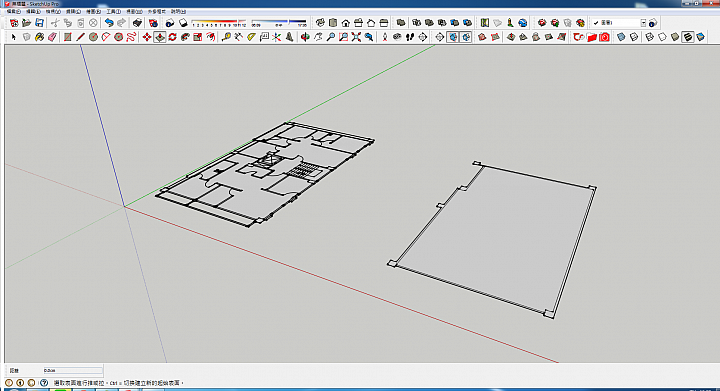Viewport: 720px width, 391px height.
Task: Select the Line pencil tool
Action: click(x=80, y=37)
